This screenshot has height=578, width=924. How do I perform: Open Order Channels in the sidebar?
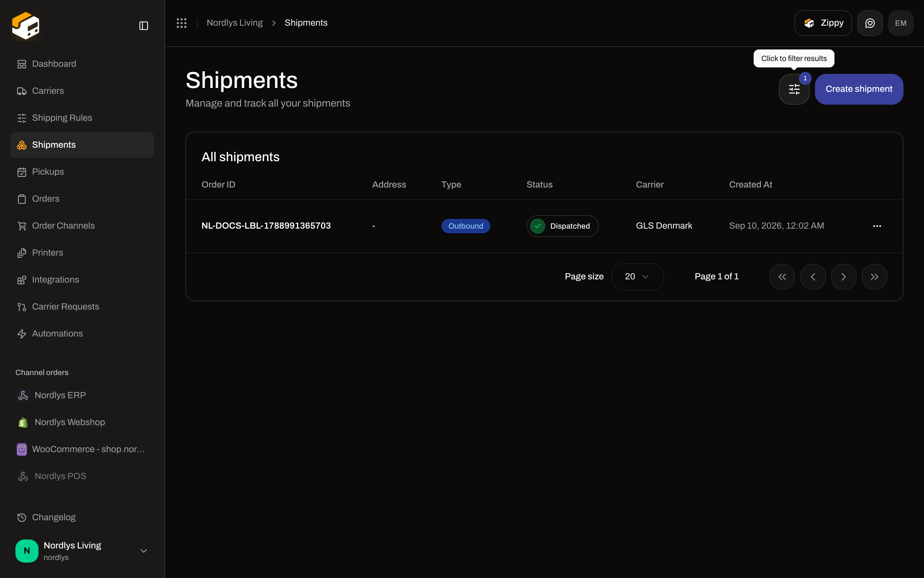coord(82,225)
